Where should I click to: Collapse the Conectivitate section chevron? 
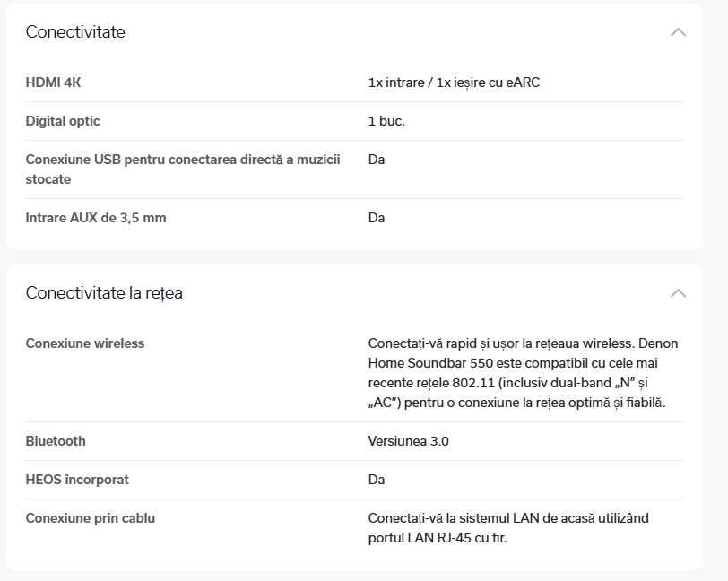click(x=678, y=32)
